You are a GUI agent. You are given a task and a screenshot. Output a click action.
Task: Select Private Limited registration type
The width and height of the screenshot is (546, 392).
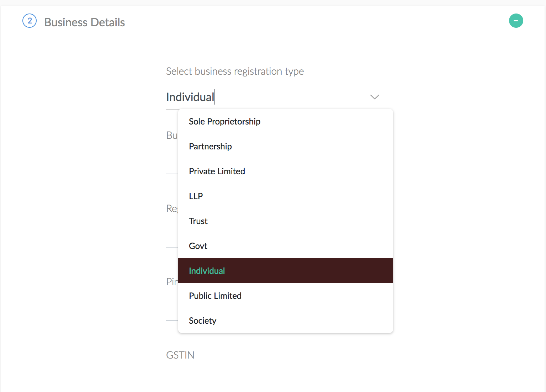point(286,171)
